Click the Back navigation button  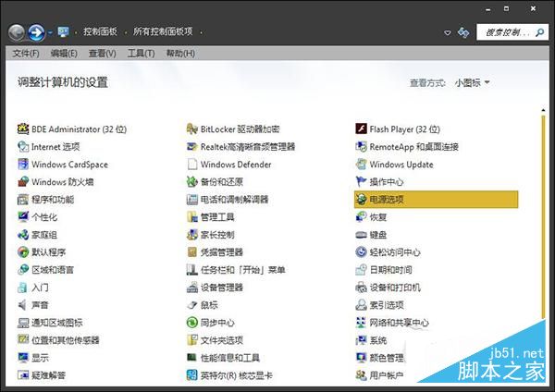[17, 33]
